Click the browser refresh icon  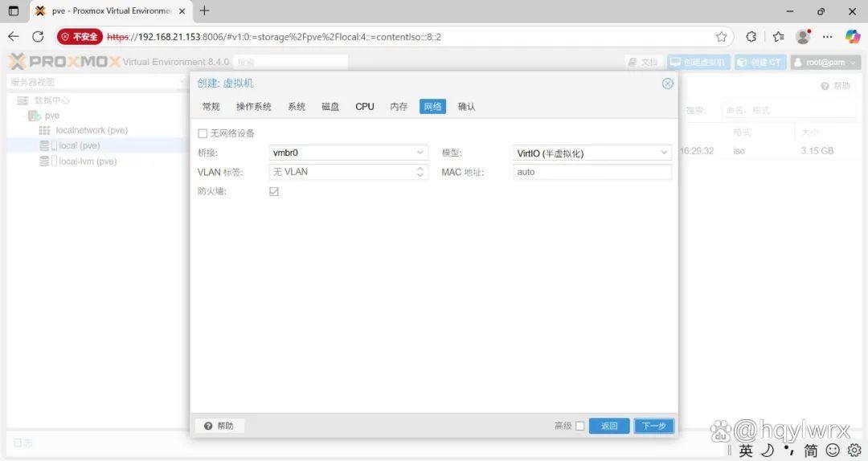38,36
